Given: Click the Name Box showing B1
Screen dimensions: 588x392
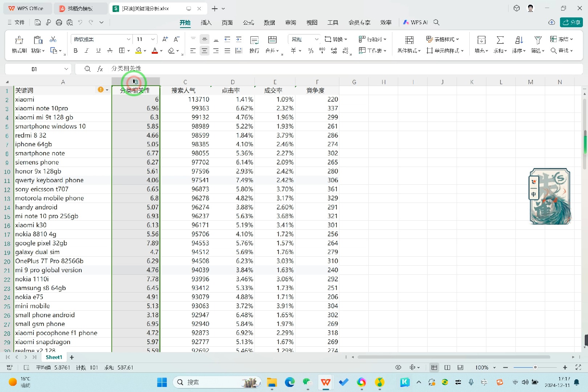Looking at the screenshot, I should pyautogui.click(x=34, y=69).
